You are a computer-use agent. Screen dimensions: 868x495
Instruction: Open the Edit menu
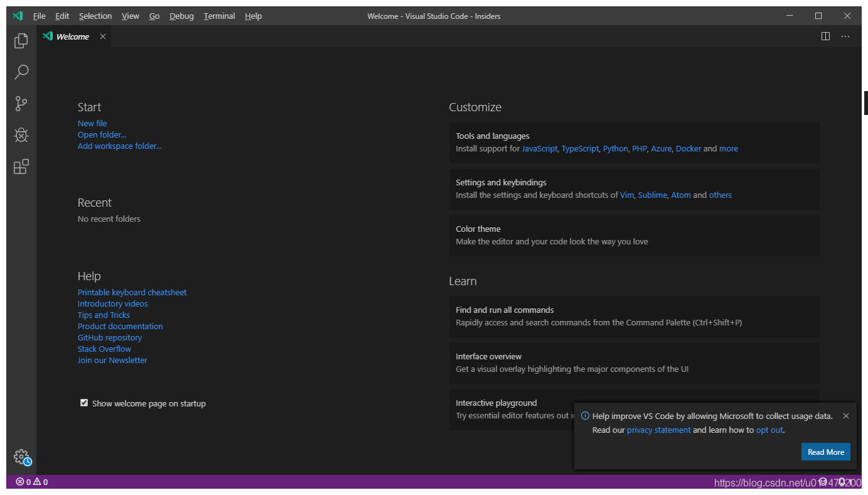[x=62, y=16]
